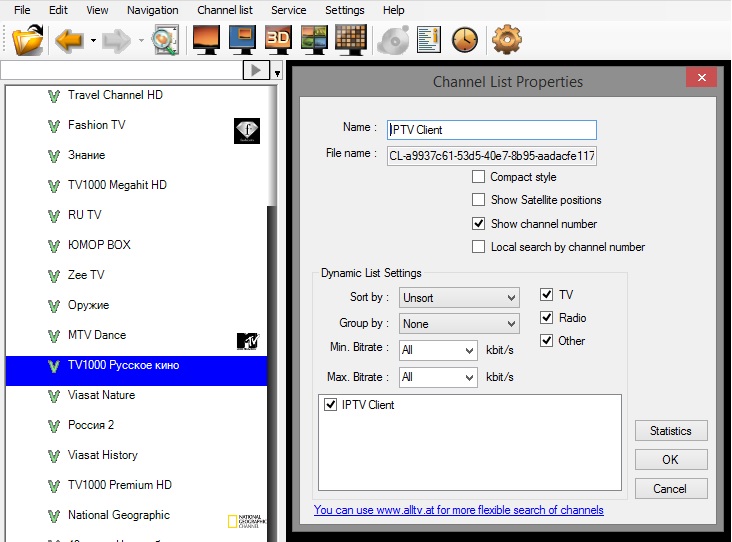The image size is (732, 542).
Task: Open the Min. Bitrate dropdown
Action: click(x=437, y=351)
